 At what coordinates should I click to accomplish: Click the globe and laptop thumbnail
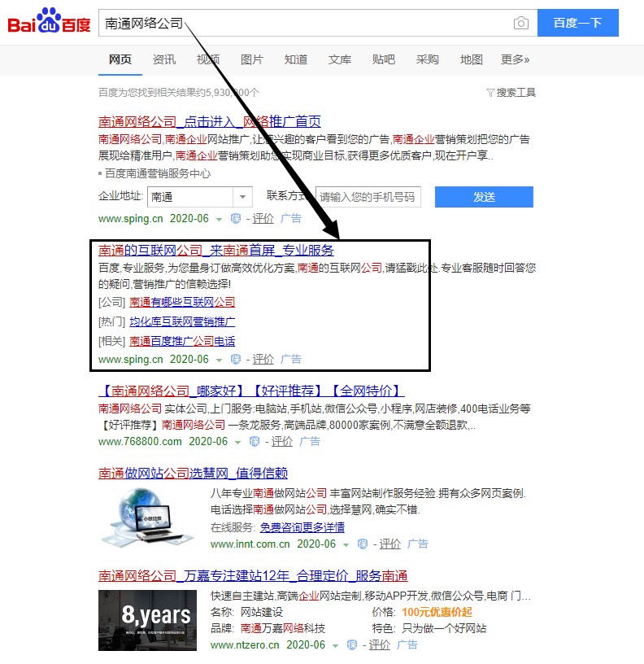(x=147, y=518)
